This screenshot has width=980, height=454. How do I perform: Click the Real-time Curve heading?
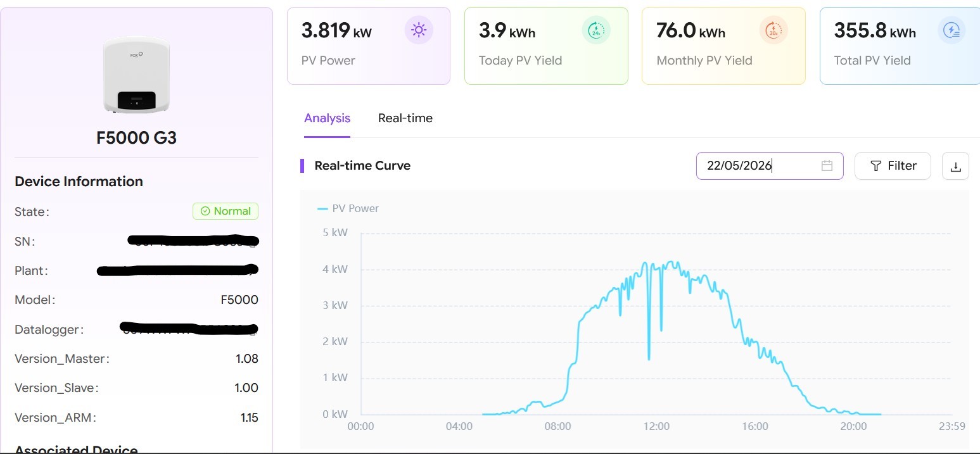[362, 166]
